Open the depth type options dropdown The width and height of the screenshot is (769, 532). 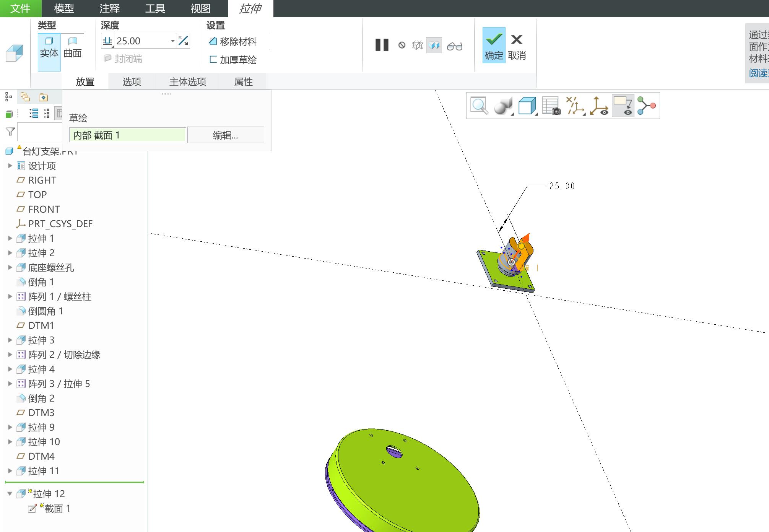tap(108, 41)
